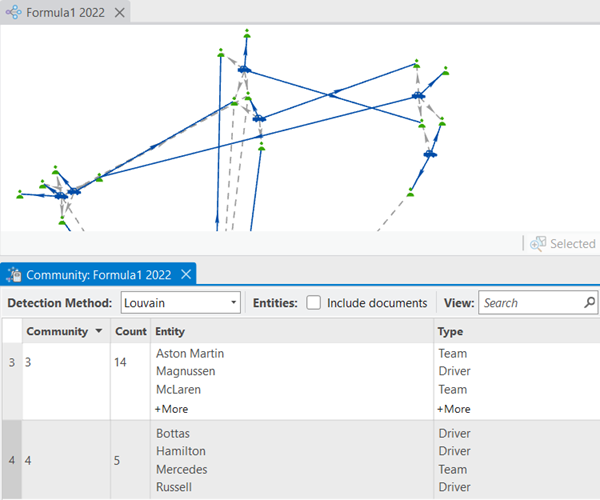
Task: Select row 4 using its row header
Action: [11, 460]
